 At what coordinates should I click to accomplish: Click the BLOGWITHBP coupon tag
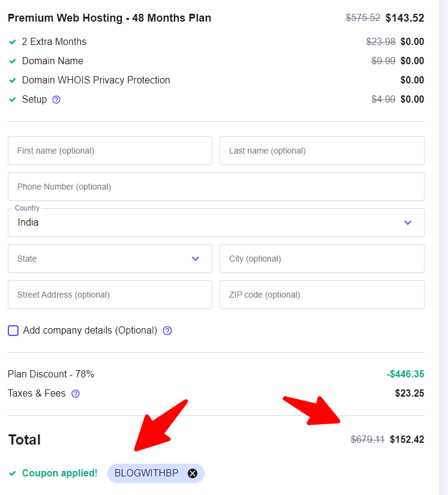(x=146, y=473)
